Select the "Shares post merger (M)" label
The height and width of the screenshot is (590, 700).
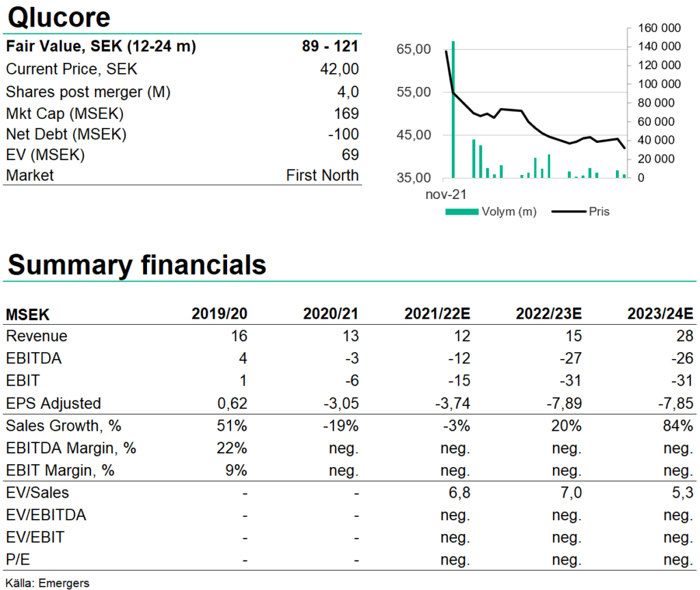point(88,92)
